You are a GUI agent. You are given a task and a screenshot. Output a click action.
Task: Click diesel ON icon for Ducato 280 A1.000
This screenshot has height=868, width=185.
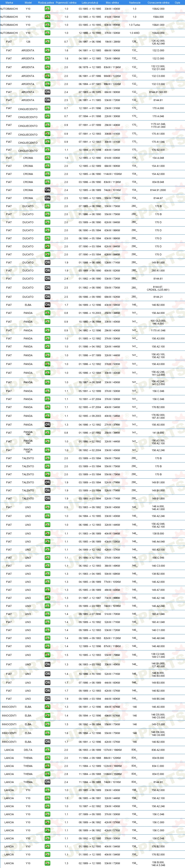coord(48,271)
